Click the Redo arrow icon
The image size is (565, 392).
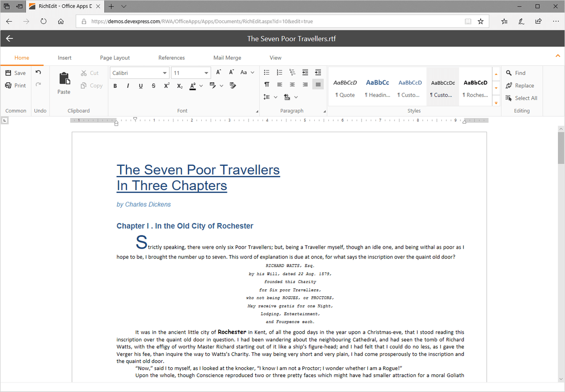pyautogui.click(x=38, y=85)
